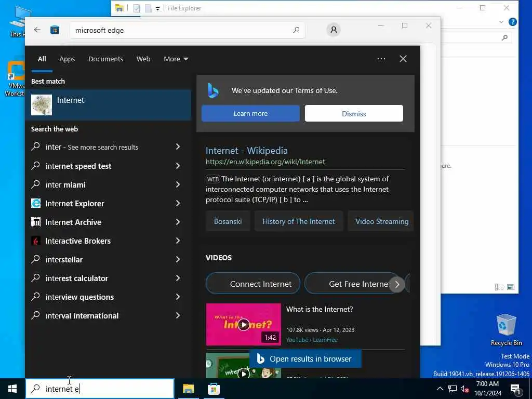Go back in the Microsoft Store window
Viewport: 532px width, 399px height.
(x=37, y=30)
